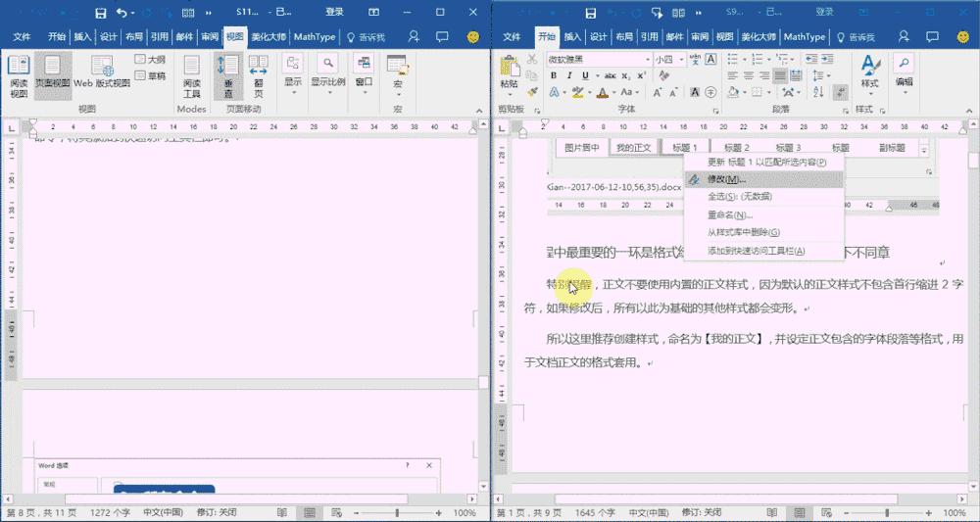Click 草稿 (Draft) view in the S11 window

click(x=151, y=75)
